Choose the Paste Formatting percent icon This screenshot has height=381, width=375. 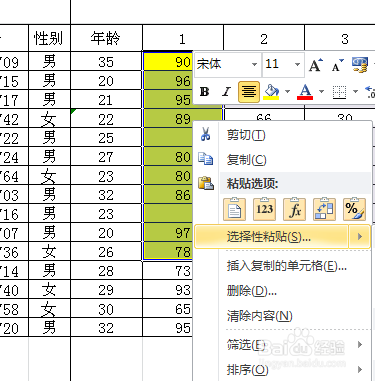(354, 209)
